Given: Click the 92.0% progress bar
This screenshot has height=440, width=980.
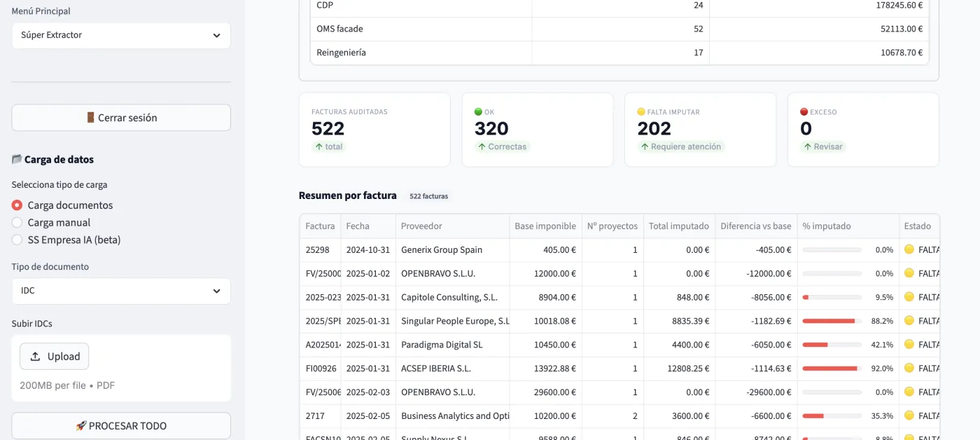Looking at the screenshot, I should click(x=832, y=369).
